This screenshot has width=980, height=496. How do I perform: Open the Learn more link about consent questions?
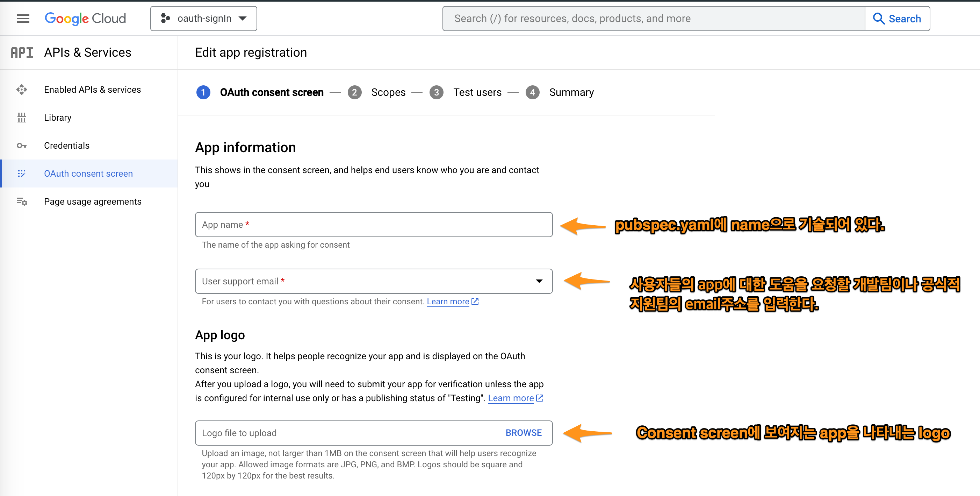[x=448, y=301]
